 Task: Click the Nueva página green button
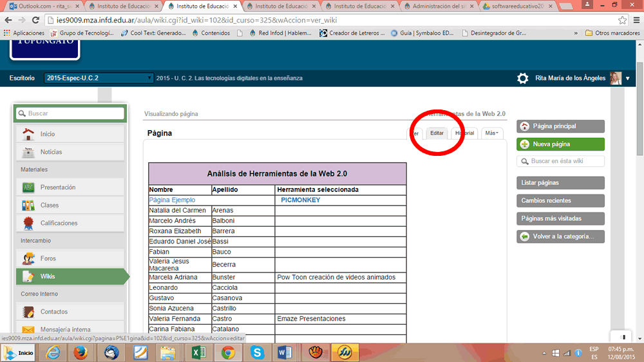tap(560, 144)
